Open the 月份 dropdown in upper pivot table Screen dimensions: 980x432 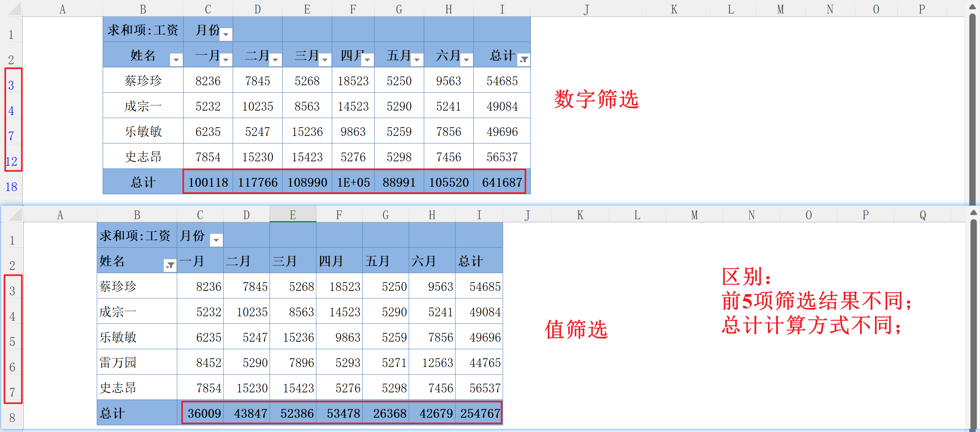[226, 34]
